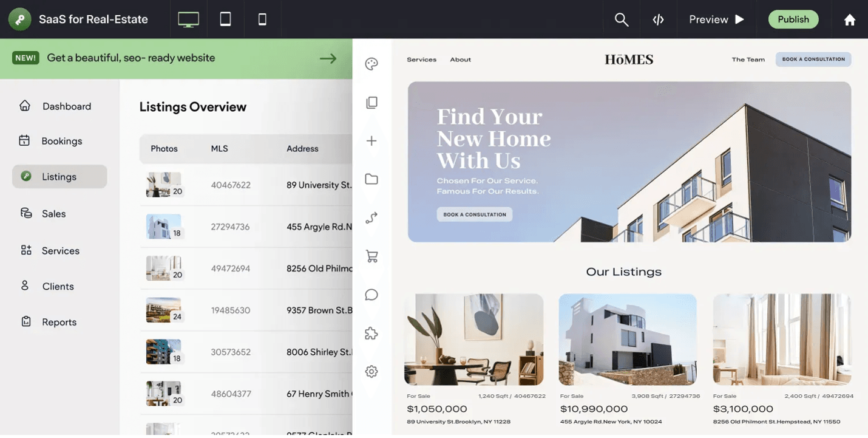The width and height of the screenshot is (868, 438).
Task: Open the code view icon
Action: click(658, 19)
